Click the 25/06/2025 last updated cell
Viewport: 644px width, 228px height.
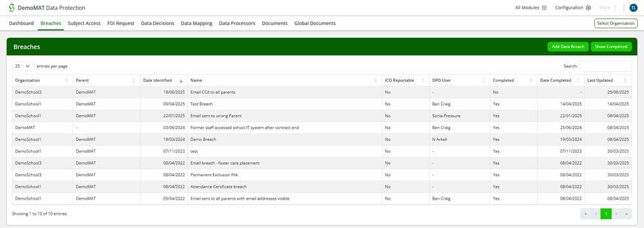coord(608,92)
